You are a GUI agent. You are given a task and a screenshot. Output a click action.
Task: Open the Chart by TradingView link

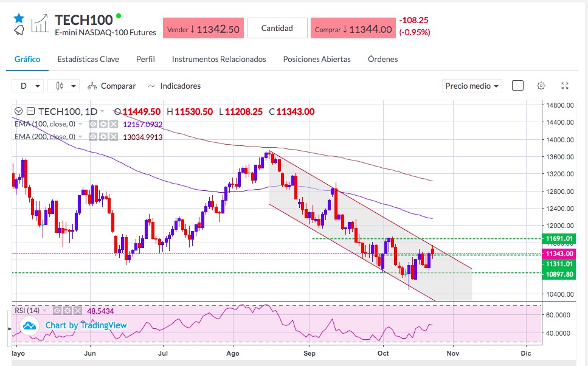[86, 325]
